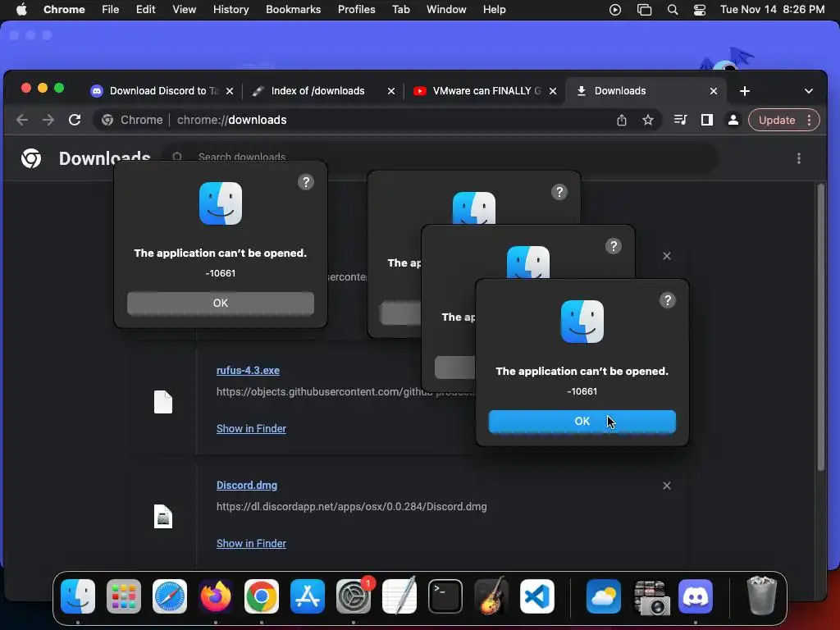The image size is (840, 630).
Task: Open App Store from the Dock
Action: [x=308, y=596]
